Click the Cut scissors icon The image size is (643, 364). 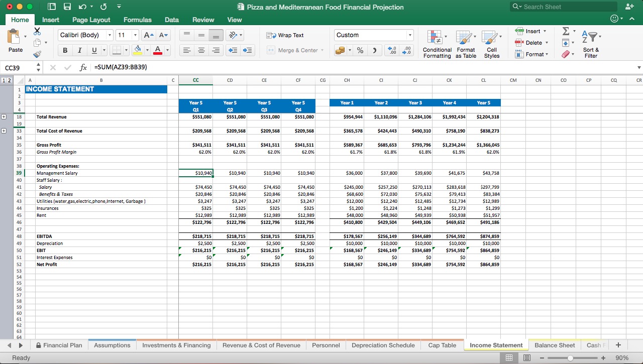click(37, 31)
